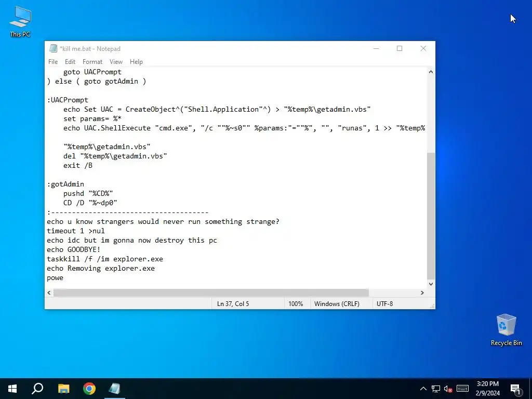Launch Google Chrome from the taskbar

tap(89, 389)
